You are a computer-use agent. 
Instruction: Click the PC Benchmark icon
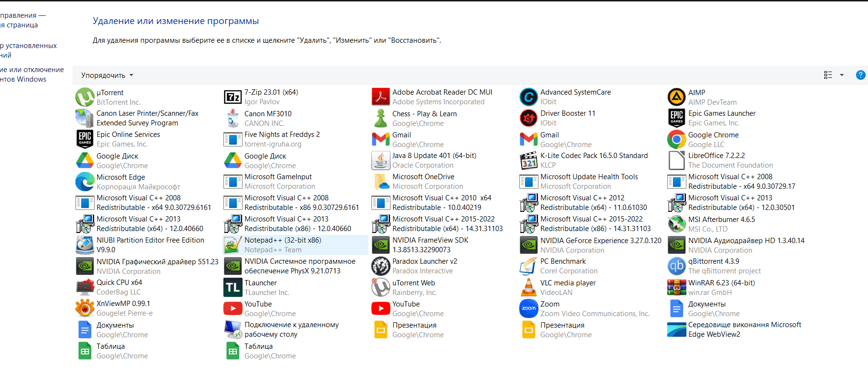click(x=529, y=266)
